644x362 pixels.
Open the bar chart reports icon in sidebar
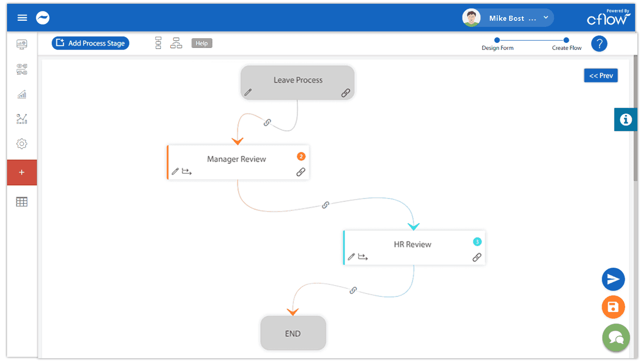[x=22, y=94]
